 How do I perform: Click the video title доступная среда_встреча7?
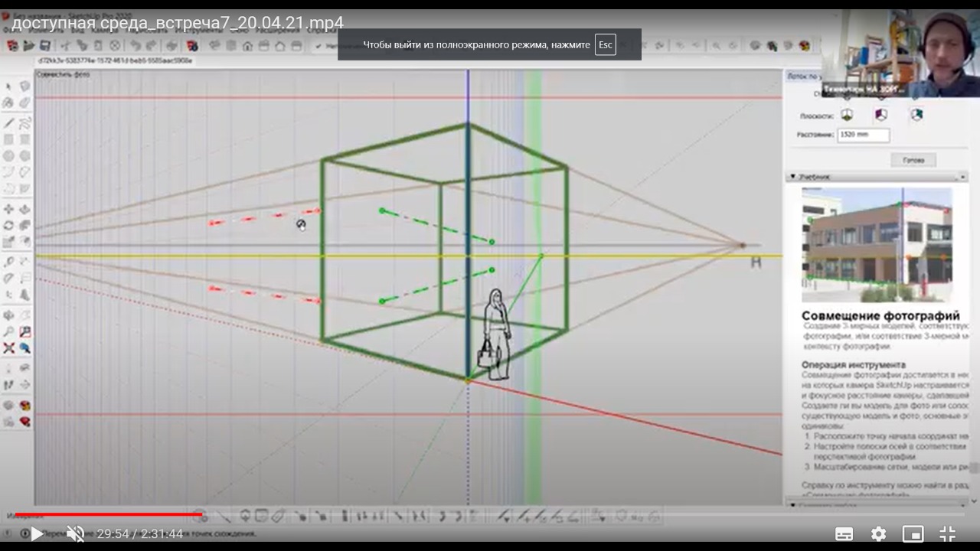[177, 22]
